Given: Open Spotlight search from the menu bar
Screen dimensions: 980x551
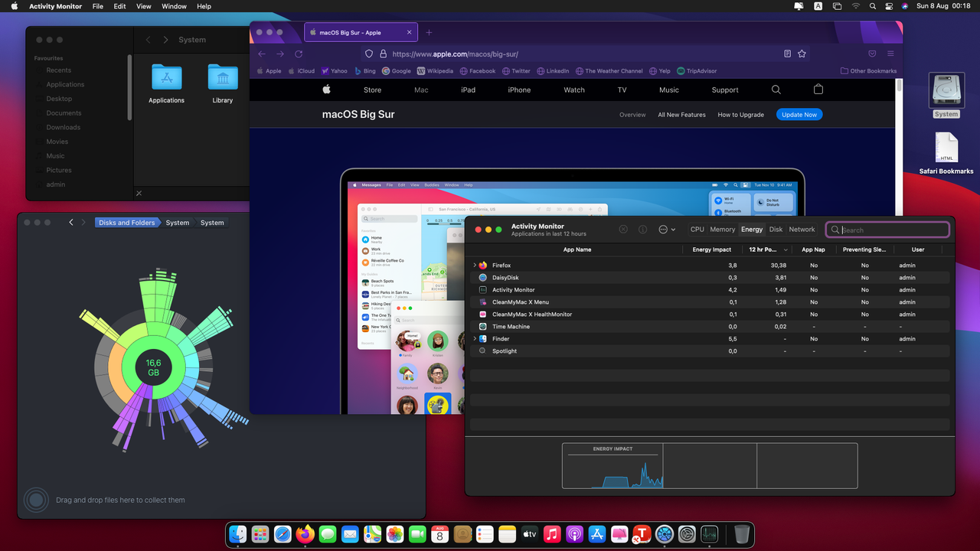Looking at the screenshot, I should 873,6.
